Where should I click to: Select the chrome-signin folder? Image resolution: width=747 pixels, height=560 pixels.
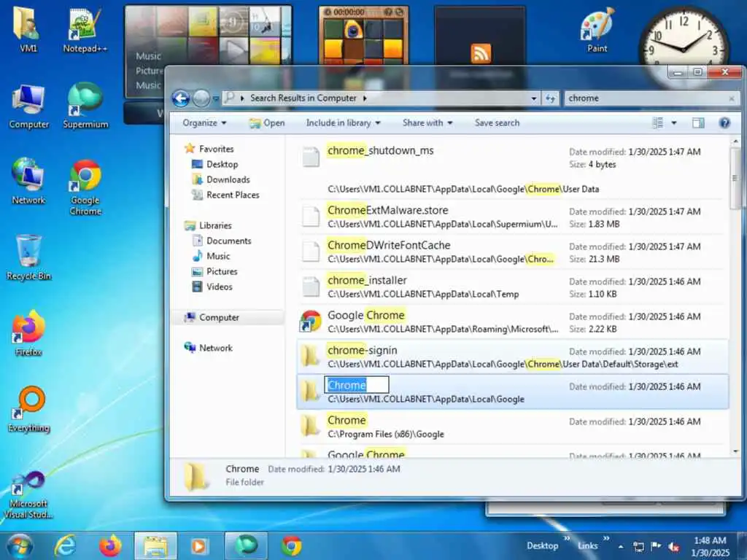tap(512, 357)
